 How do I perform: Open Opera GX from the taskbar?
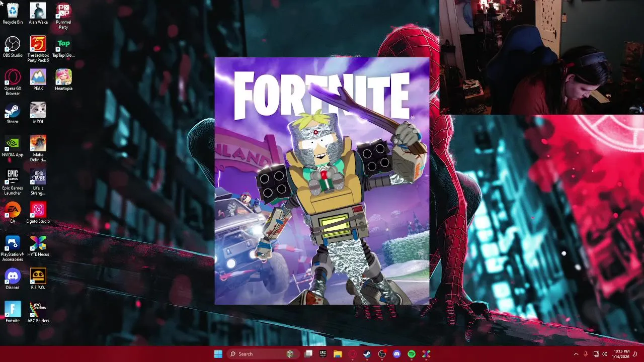pyautogui.click(x=353, y=354)
